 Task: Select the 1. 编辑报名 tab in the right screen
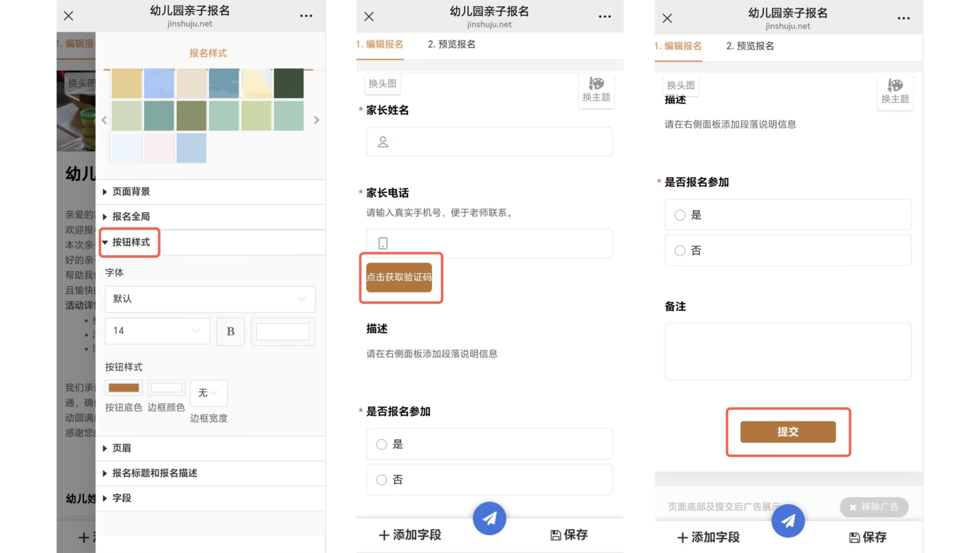point(678,46)
